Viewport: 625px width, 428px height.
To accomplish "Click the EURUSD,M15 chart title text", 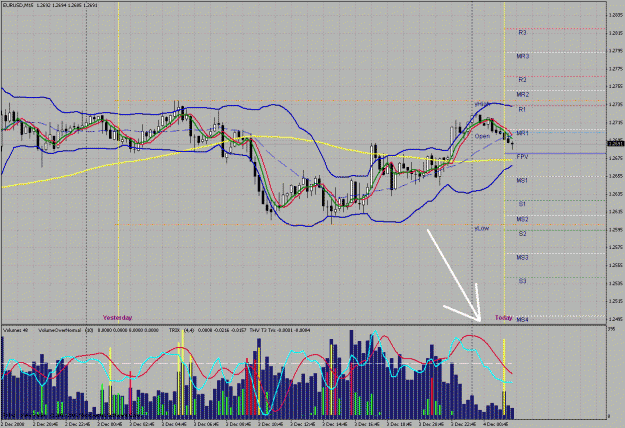I will pyautogui.click(x=16, y=5).
